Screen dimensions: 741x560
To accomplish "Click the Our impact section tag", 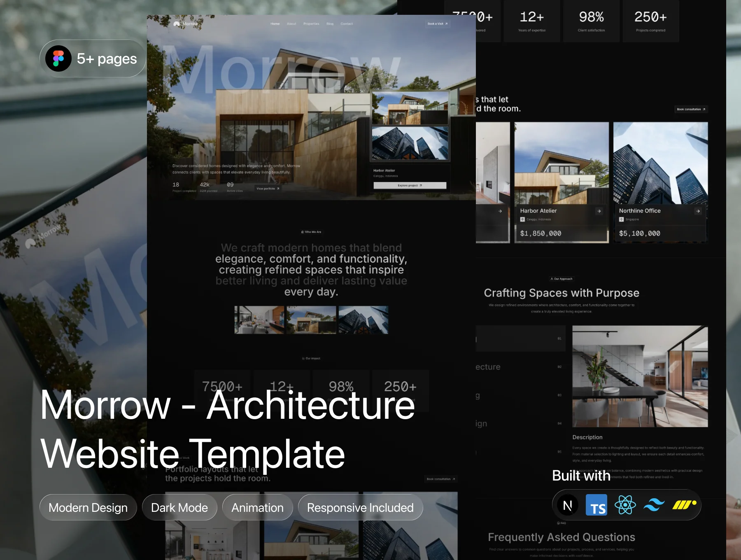I will tap(311, 359).
